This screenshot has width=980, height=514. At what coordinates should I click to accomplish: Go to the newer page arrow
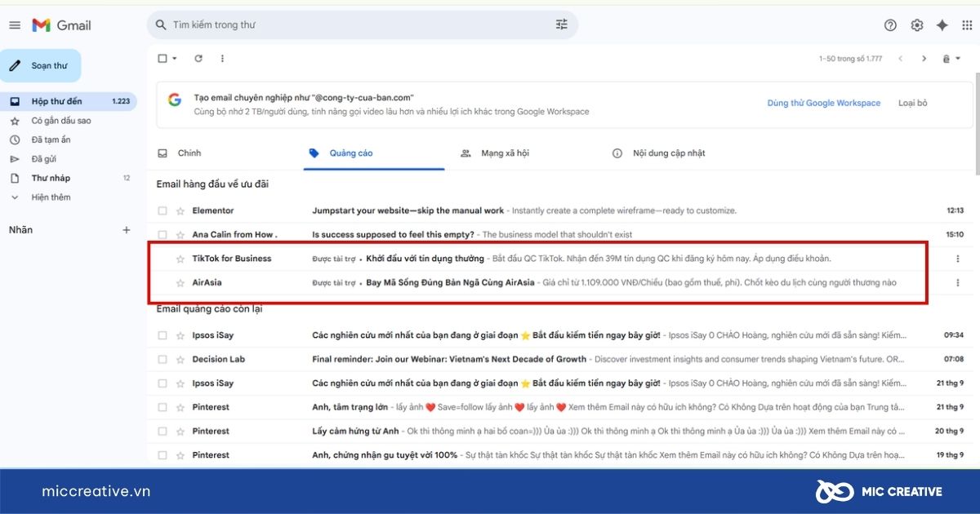coord(901,59)
